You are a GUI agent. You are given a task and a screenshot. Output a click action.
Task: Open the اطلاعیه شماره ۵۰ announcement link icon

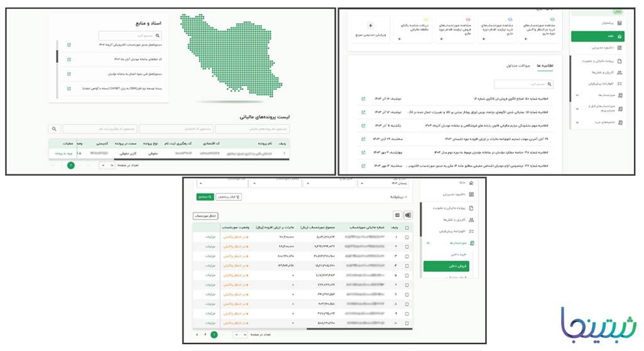[363, 99]
